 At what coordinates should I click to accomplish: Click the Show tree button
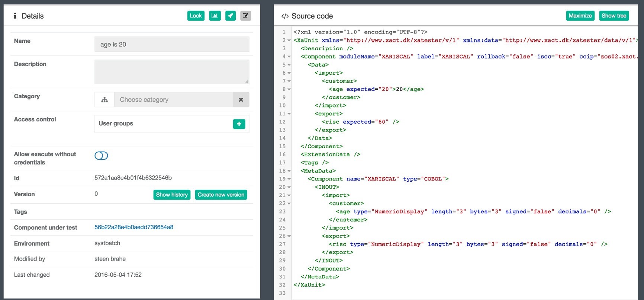[x=614, y=16]
